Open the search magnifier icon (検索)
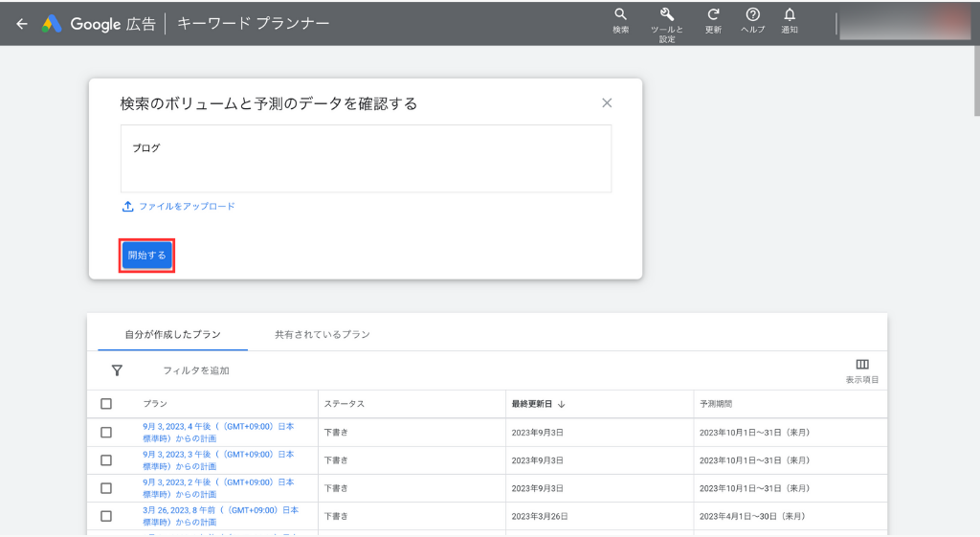 [x=620, y=15]
